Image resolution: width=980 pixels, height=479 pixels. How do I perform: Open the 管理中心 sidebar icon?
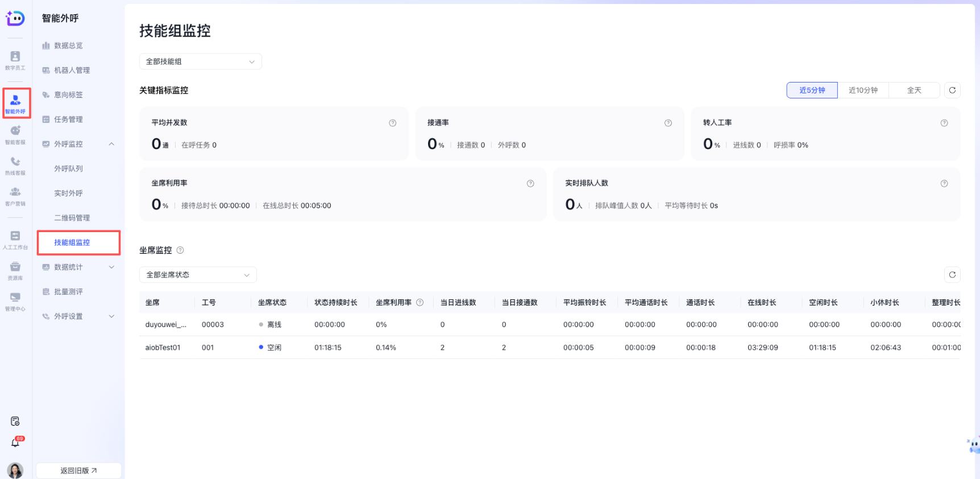[x=15, y=301]
